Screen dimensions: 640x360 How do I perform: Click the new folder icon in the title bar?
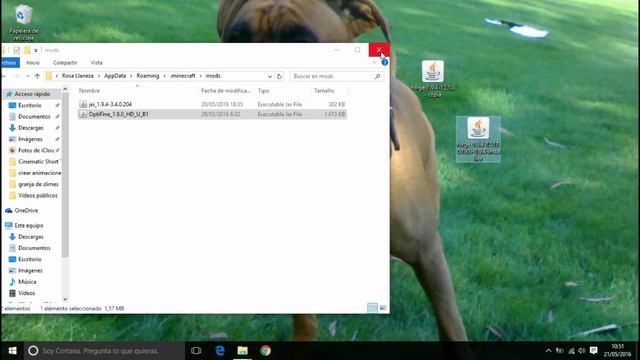27,50
